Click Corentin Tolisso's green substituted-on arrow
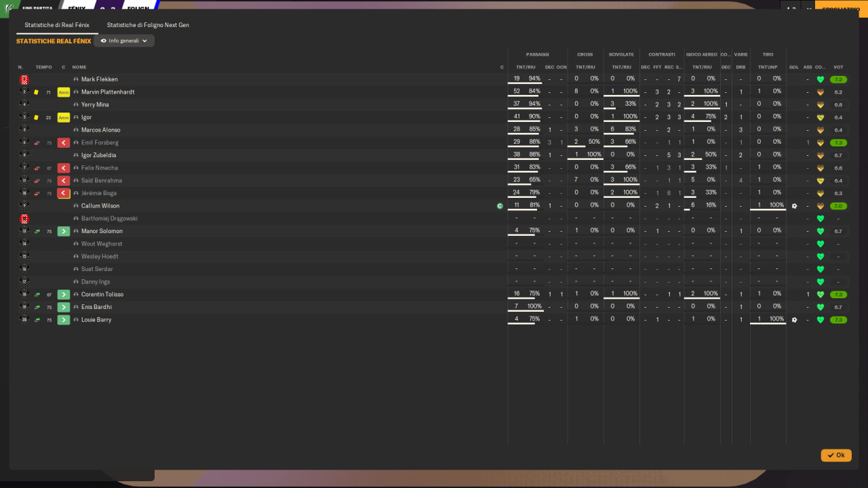The image size is (868, 488). pyautogui.click(x=64, y=295)
